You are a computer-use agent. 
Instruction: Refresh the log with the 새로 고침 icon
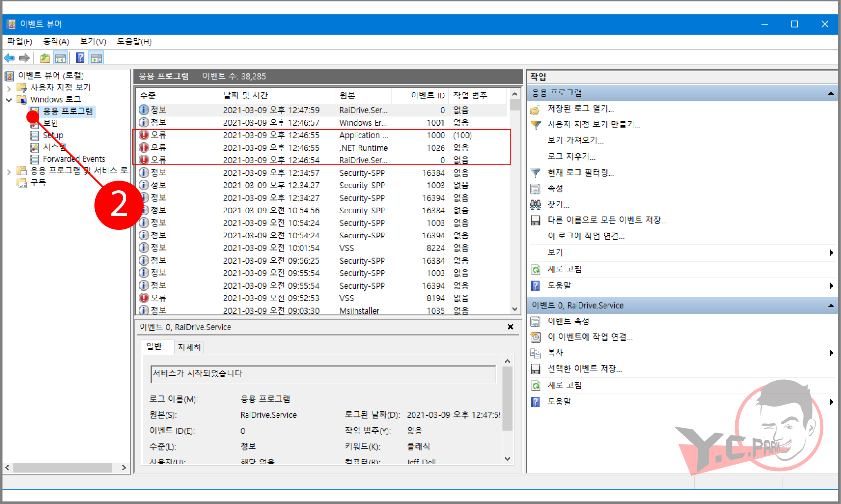click(x=536, y=269)
